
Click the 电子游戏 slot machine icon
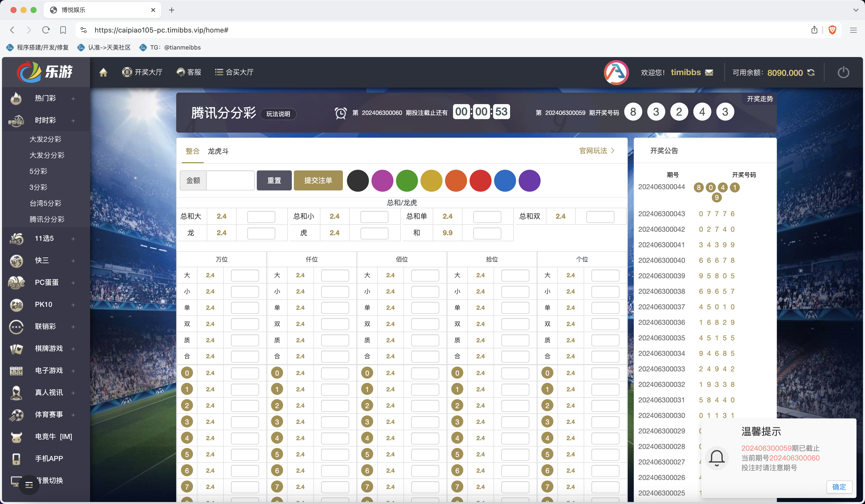(16, 371)
